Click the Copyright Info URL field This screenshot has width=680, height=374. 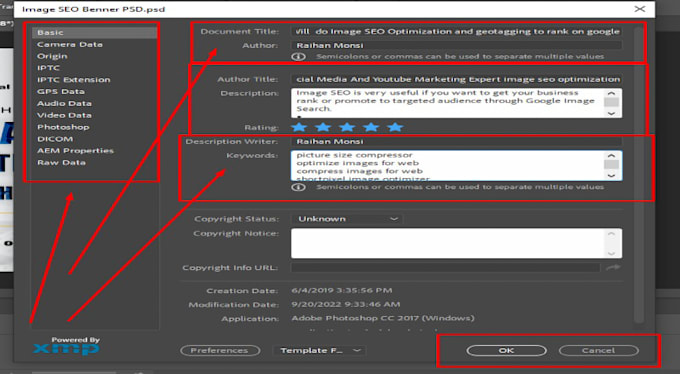tap(445, 268)
